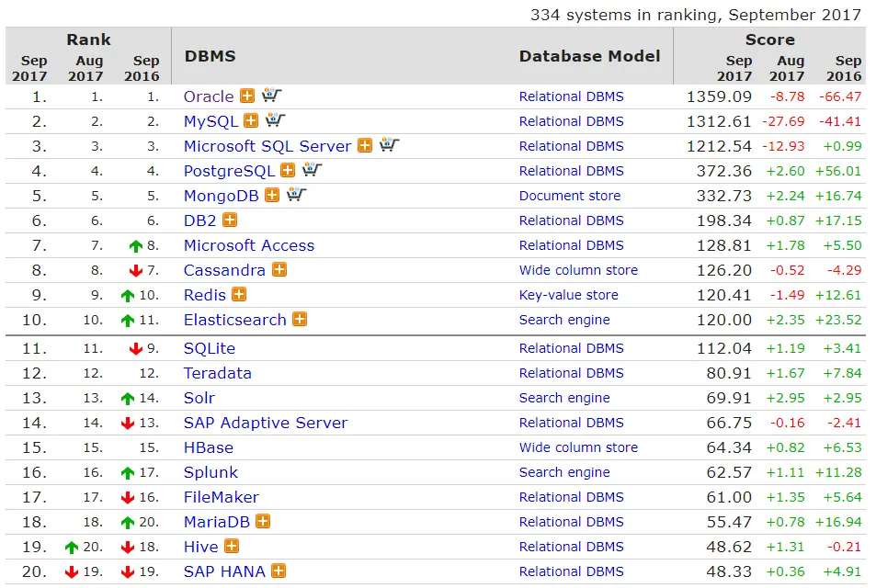Image resolution: width=876 pixels, height=588 pixels.
Task: Click the plus info icon next to MariaDB
Action: point(263,521)
